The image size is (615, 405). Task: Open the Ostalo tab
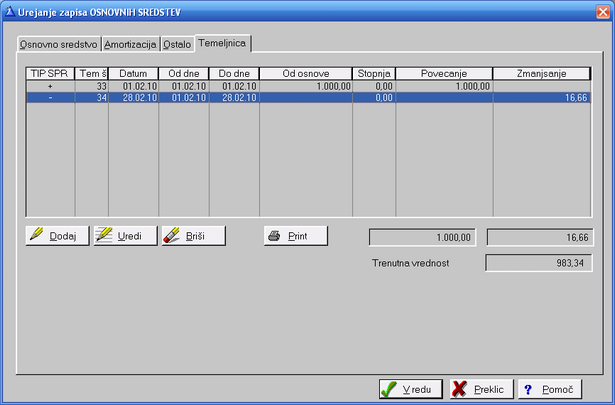[177, 44]
